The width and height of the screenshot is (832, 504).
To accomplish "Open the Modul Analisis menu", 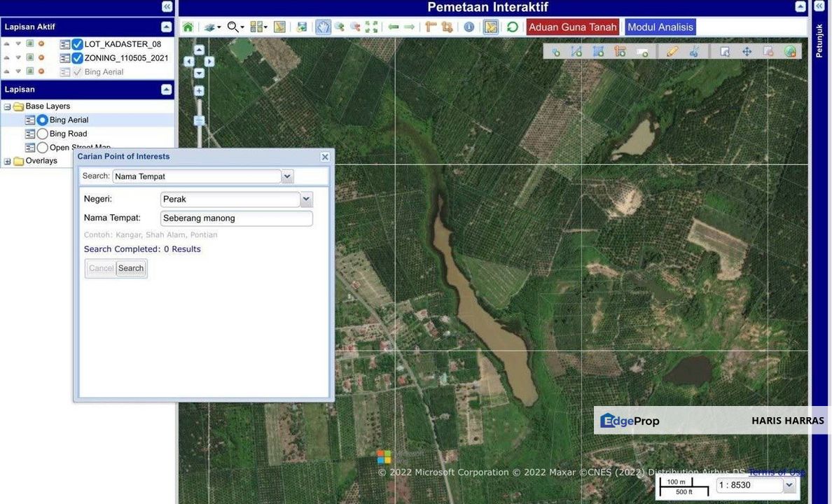I will coord(660,27).
